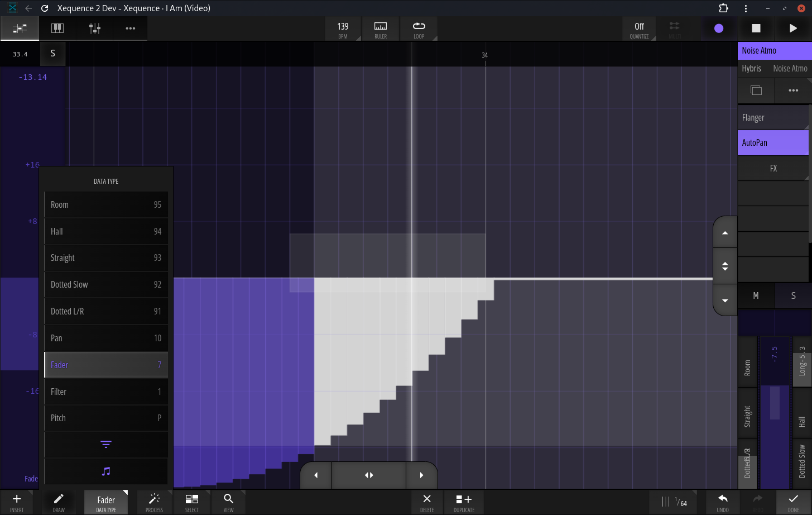812x515 pixels.
Task: Open the 1/64 grid setting
Action: tap(674, 502)
